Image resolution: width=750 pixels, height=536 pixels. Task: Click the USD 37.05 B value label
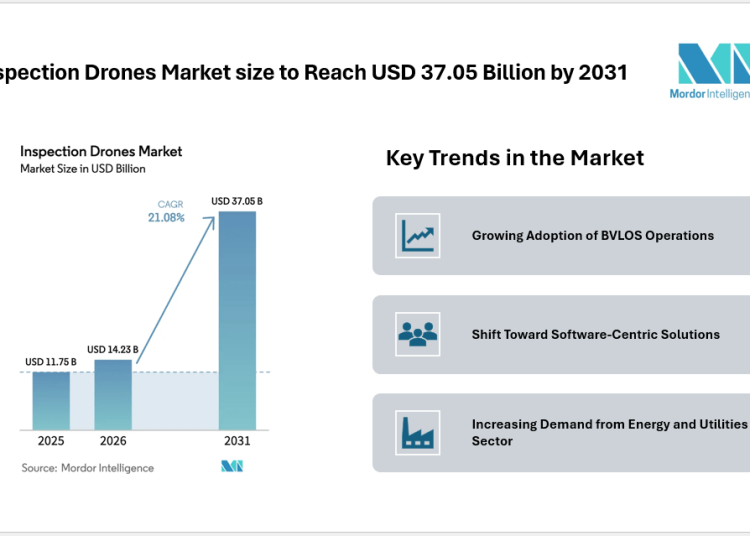point(237,201)
